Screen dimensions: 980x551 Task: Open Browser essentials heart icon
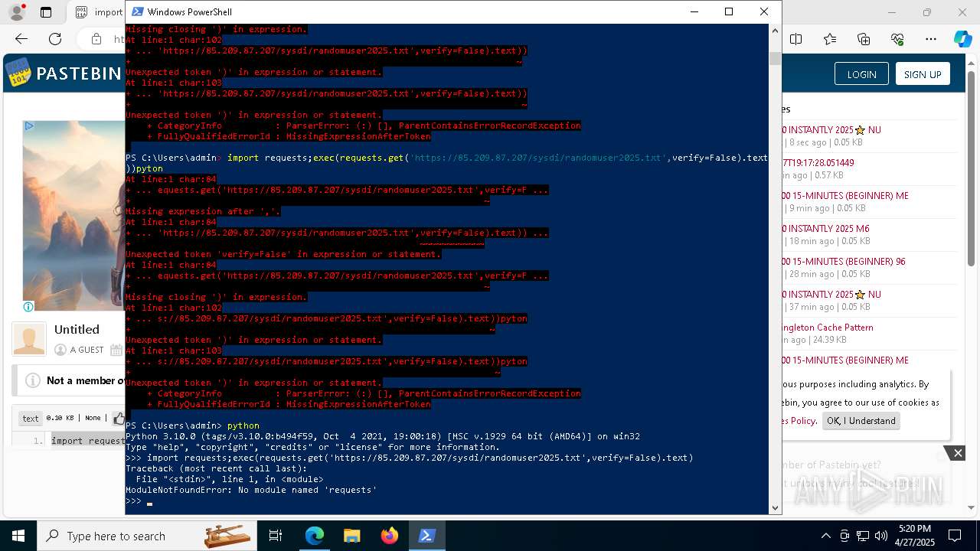897,39
